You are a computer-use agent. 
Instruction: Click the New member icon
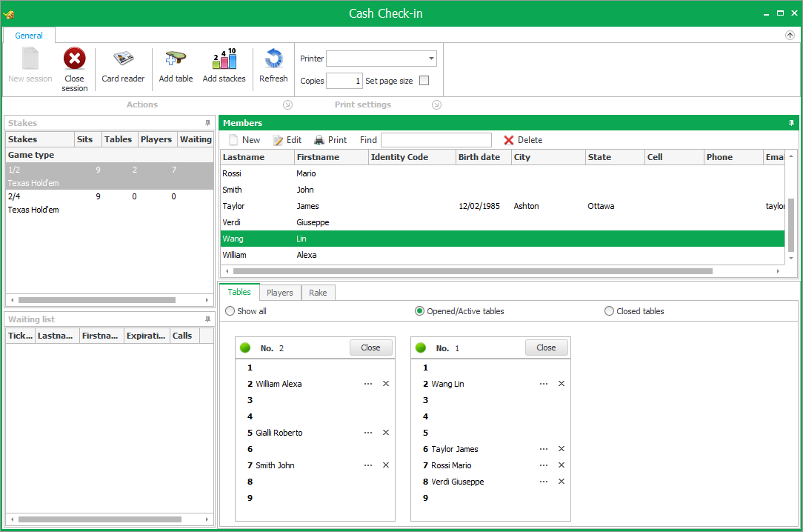pos(233,140)
